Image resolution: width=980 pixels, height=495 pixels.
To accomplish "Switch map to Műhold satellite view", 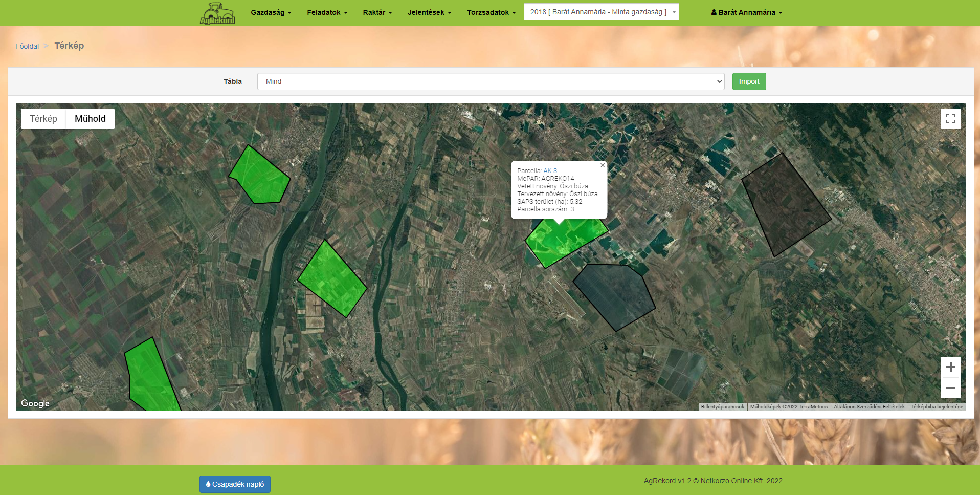I will (90, 119).
